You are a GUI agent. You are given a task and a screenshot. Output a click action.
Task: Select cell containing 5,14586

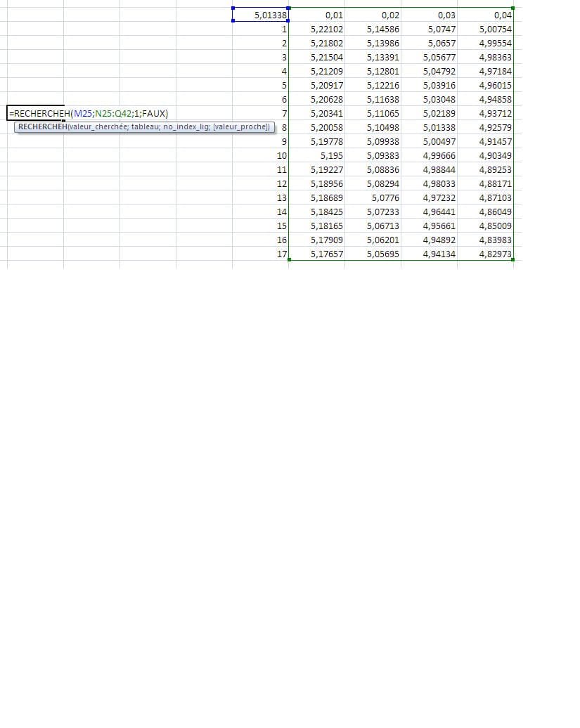(373, 29)
